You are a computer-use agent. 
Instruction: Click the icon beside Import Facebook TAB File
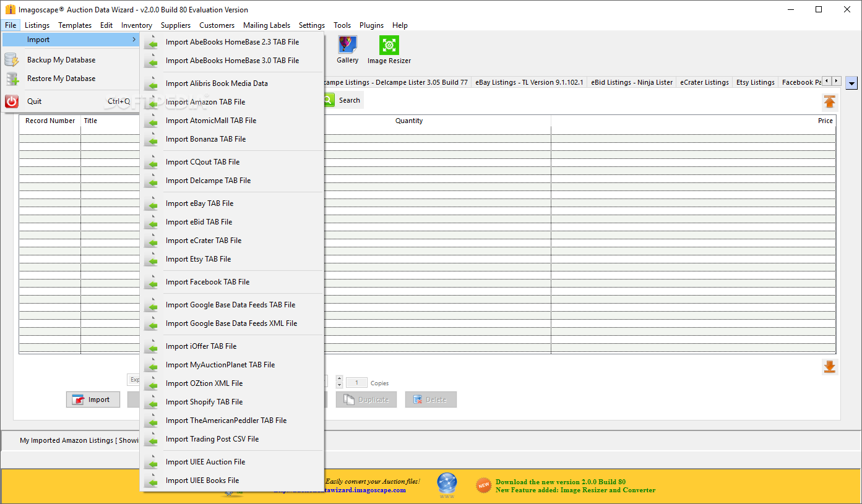coord(150,282)
